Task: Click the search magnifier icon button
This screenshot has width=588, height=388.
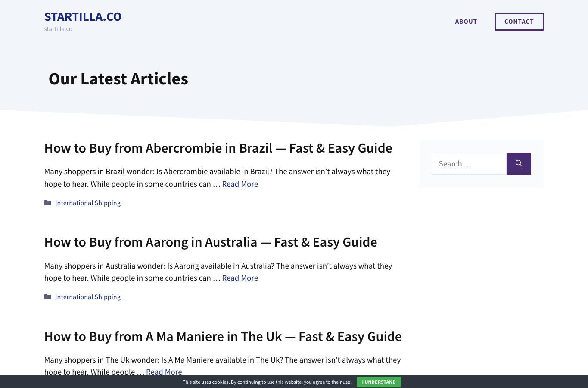Action: pyautogui.click(x=519, y=163)
